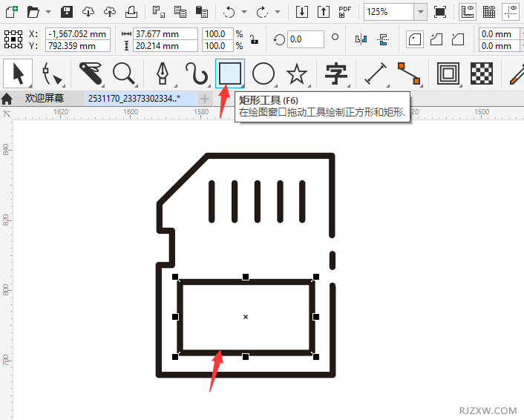Switch to the 欢迎屏幕 tab
Screen dimensions: 524x420
[x=44, y=98]
